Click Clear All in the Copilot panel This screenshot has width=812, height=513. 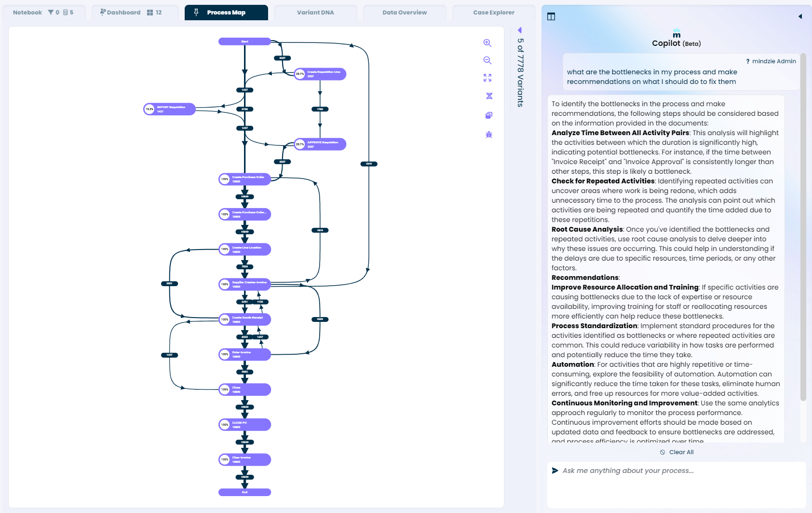pyautogui.click(x=677, y=452)
